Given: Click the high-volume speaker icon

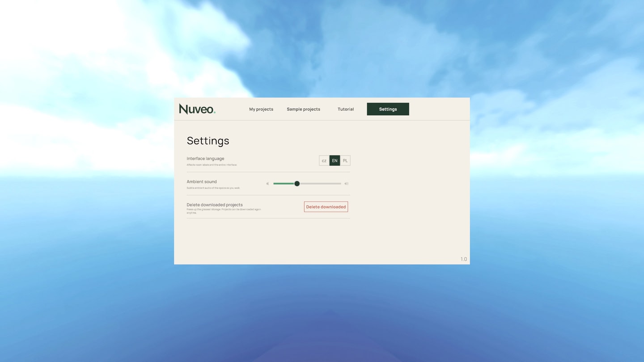Looking at the screenshot, I should click(346, 184).
